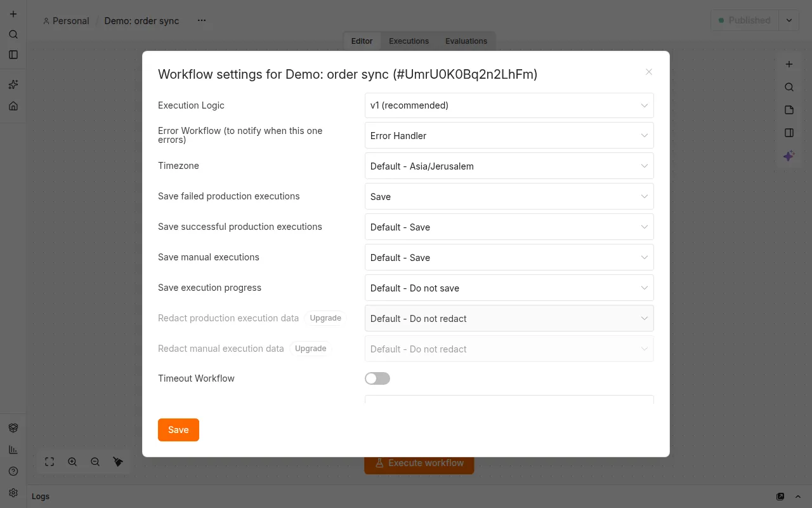Toggle the left sidebar panel icon
The image size is (812, 508).
[13, 55]
